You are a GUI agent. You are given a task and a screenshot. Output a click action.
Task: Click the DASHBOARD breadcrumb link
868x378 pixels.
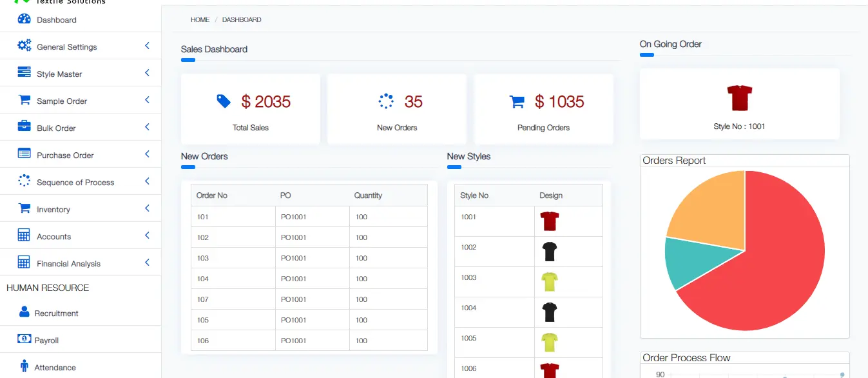[242, 20]
